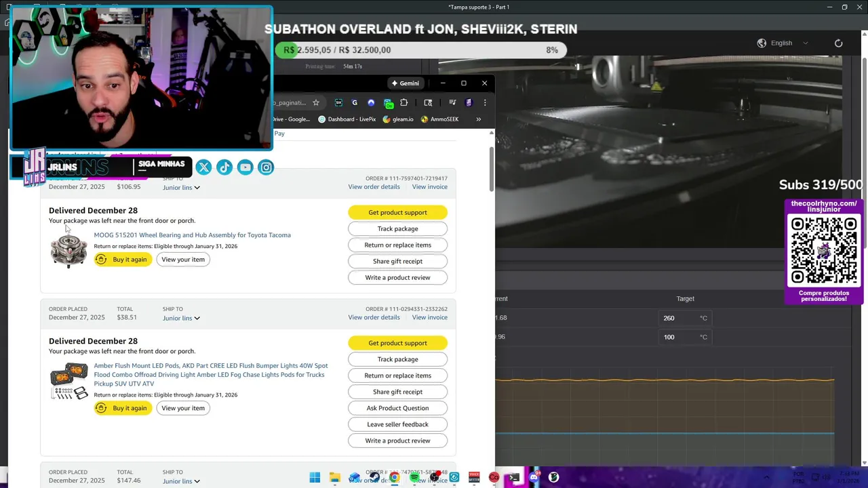Return or replace MOOG wheel bearing items
Screen dimensions: 868x488
[x=397, y=245]
